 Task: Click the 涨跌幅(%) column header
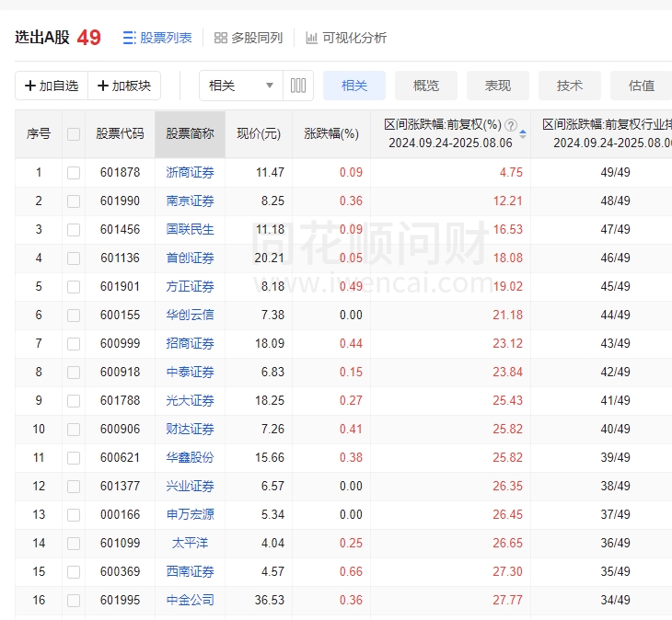[x=331, y=134]
